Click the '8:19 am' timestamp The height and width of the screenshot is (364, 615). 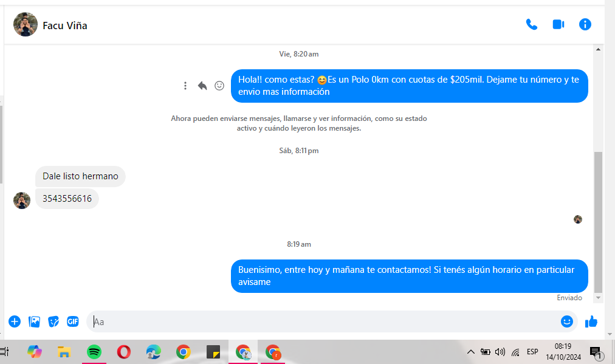tap(299, 244)
